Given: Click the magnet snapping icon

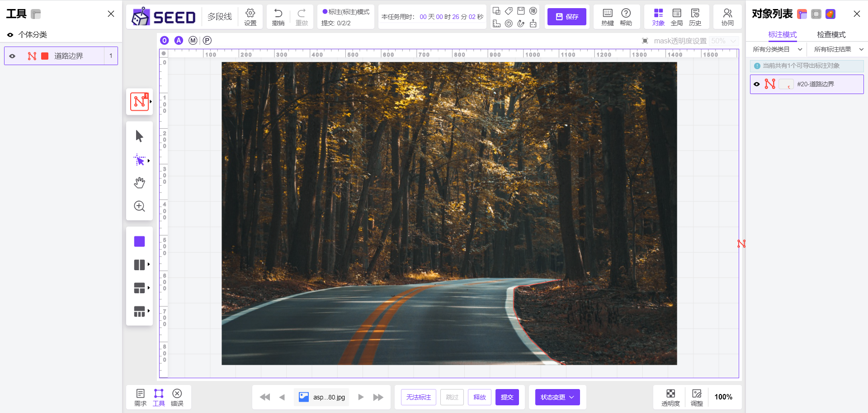Looking at the screenshot, I should pos(521,23).
